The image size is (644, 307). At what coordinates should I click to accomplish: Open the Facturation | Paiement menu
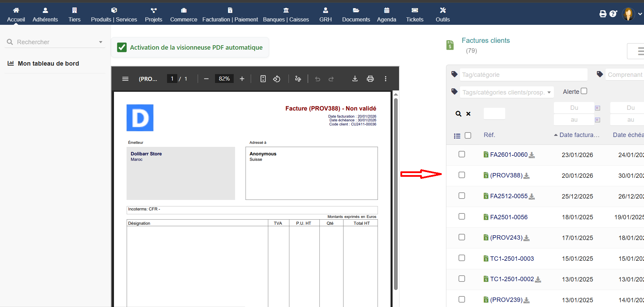point(230,15)
